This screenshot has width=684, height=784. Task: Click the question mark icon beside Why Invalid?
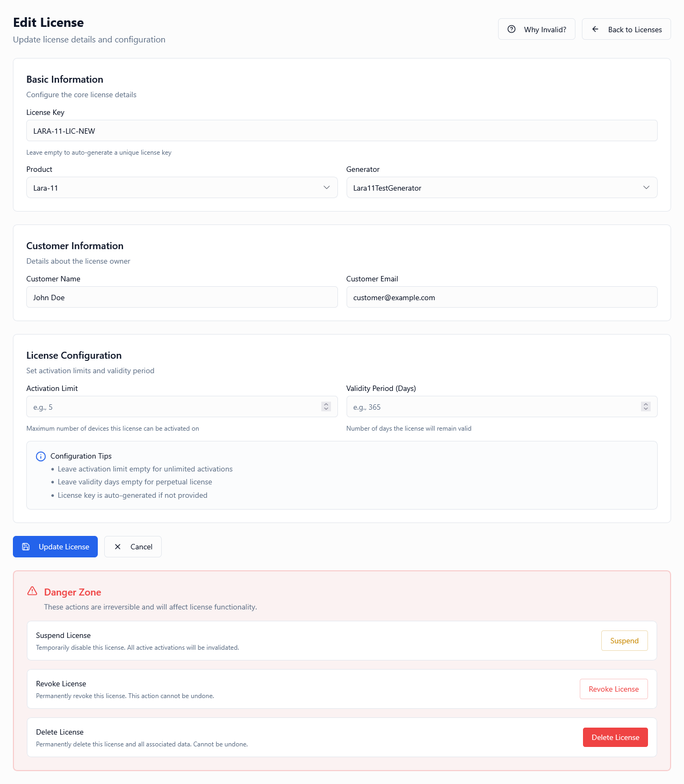[x=511, y=29]
